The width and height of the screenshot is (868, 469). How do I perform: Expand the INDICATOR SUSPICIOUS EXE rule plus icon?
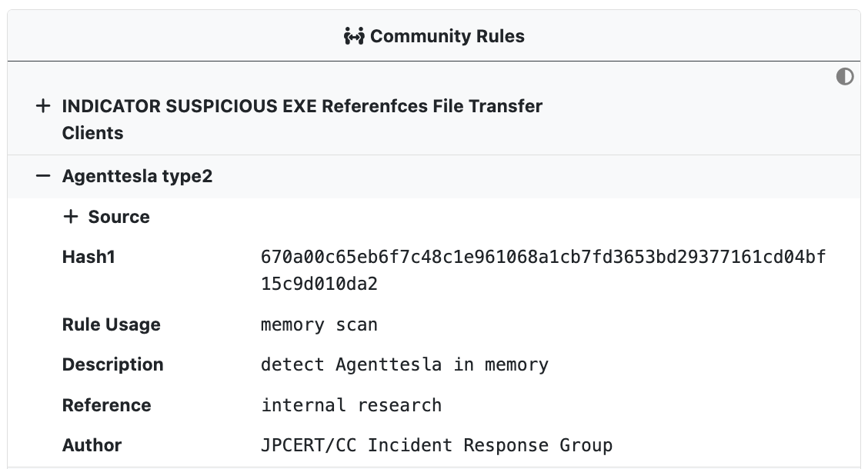[x=42, y=105]
